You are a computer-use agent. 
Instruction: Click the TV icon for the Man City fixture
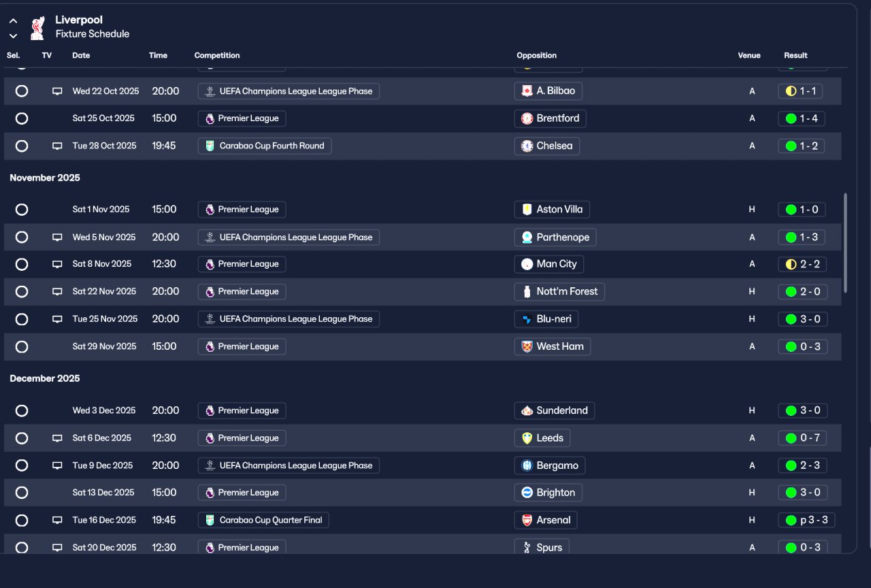click(57, 264)
